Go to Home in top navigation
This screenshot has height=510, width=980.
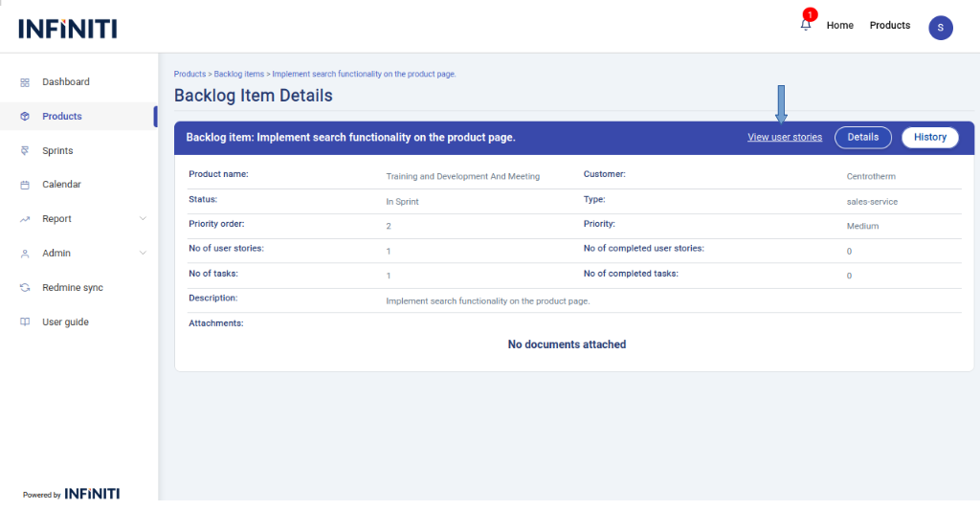(839, 26)
